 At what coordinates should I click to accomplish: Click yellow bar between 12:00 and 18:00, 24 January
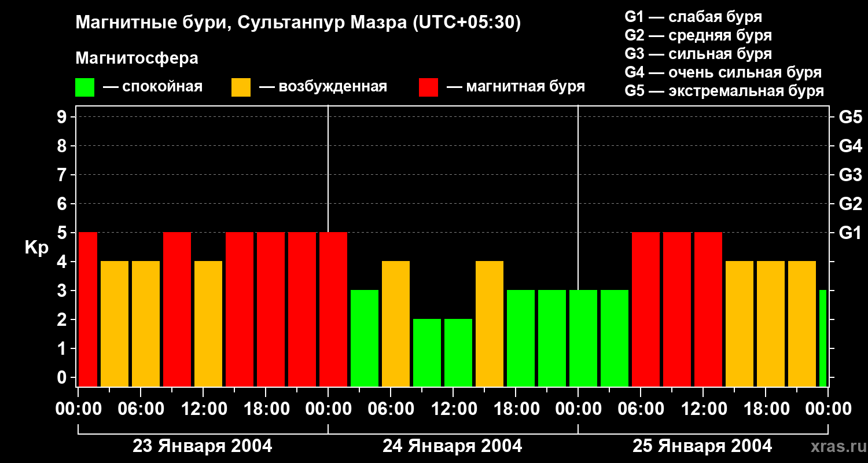pos(490,324)
